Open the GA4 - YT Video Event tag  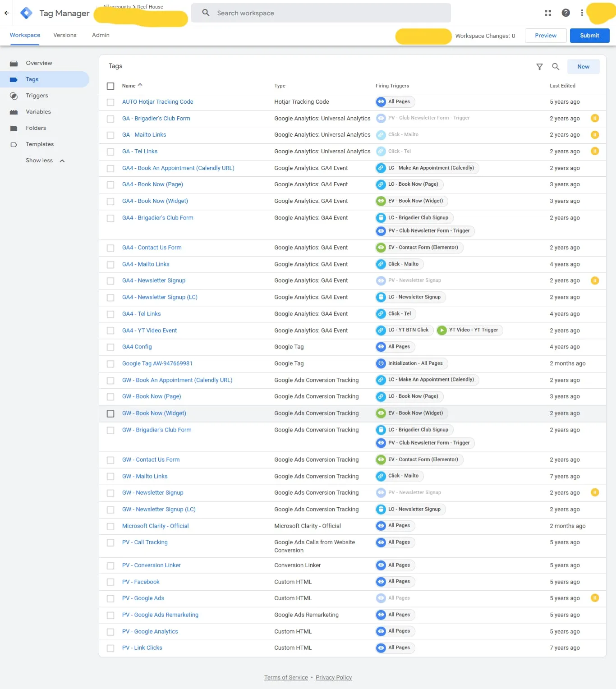coord(149,331)
